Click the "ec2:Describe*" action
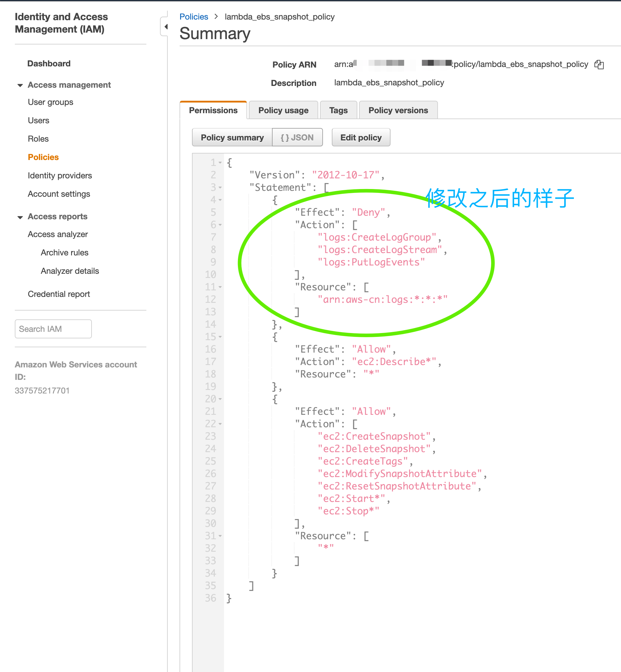 (x=394, y=361)
